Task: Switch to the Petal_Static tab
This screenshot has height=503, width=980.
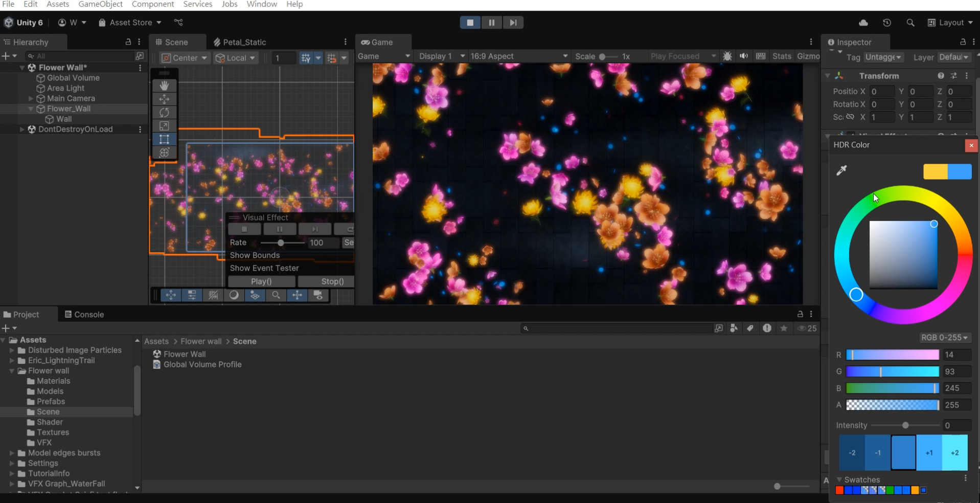Action: tap(240, 42)
